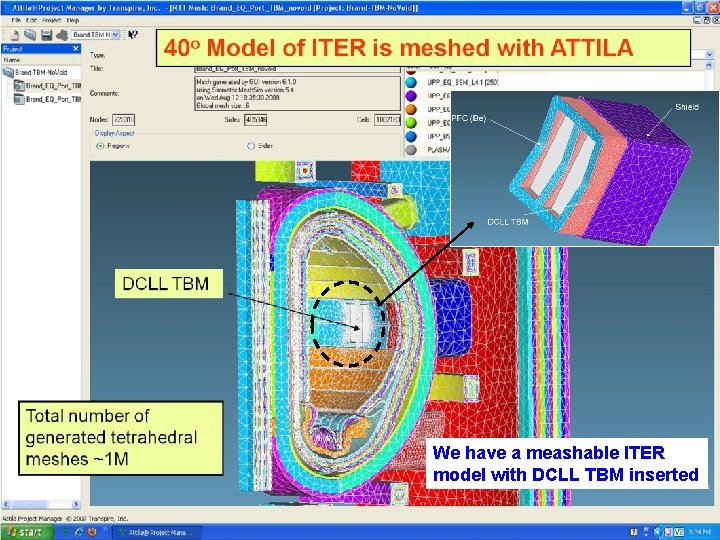720x540 pixels.
Task: Open the Help menu
Action: [x=73, y=20]
